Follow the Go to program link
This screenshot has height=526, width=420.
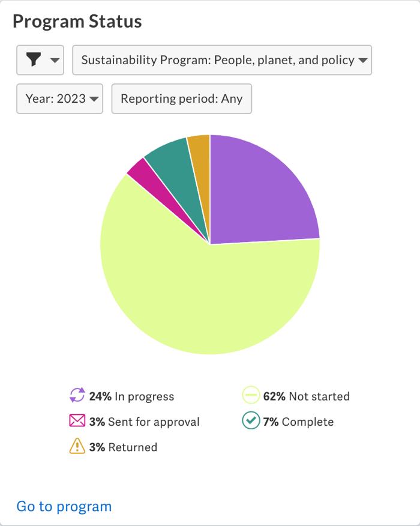64,506
